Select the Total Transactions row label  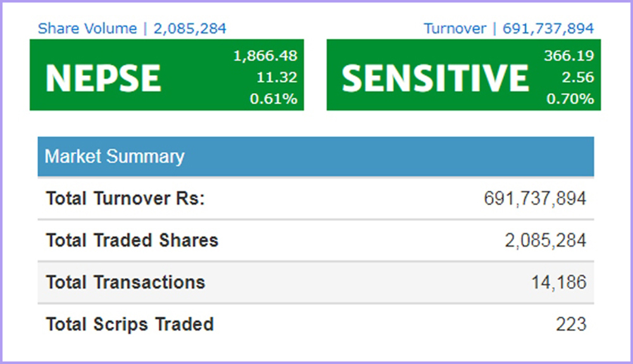[x=125, y=282]
